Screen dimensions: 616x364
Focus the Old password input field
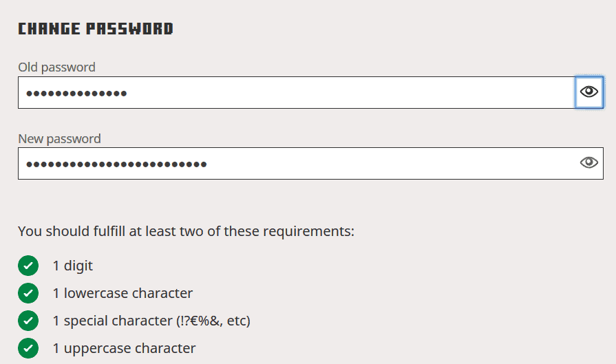coord(297,93)
